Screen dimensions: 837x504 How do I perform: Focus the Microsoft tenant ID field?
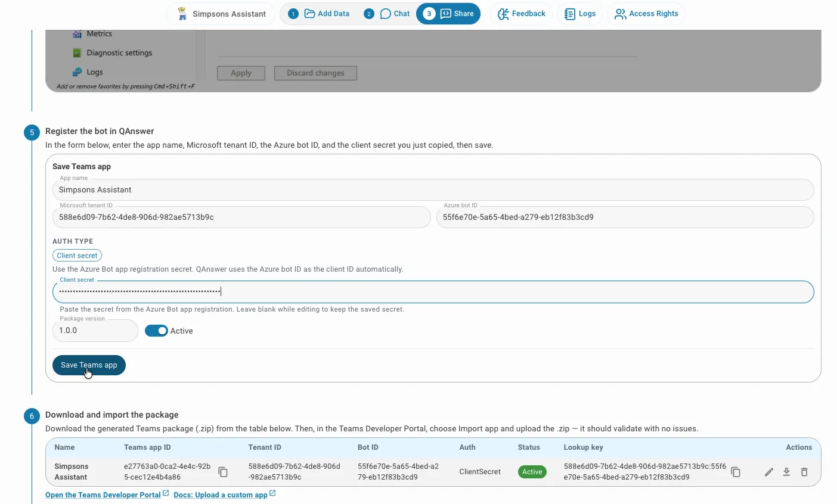coord(241,217)
